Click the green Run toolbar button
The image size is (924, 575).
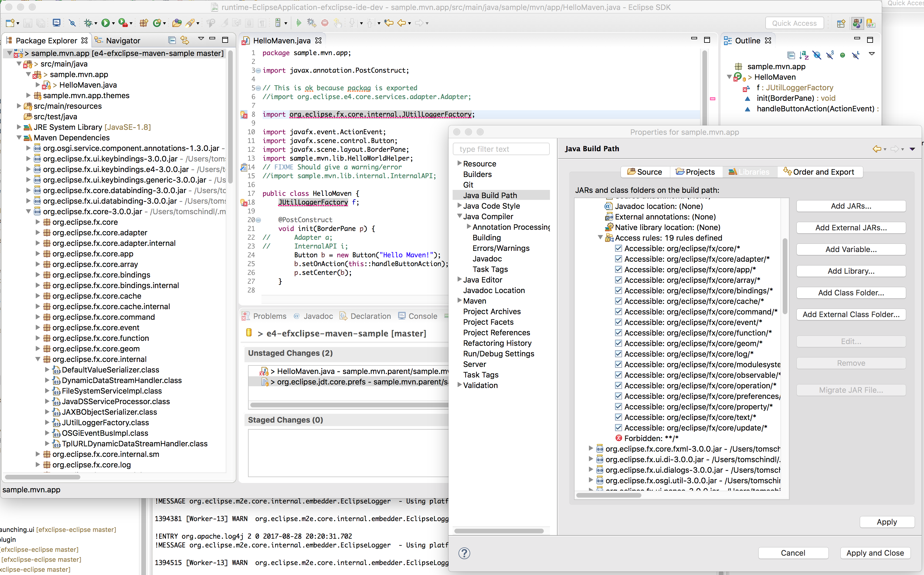(105, 23)
